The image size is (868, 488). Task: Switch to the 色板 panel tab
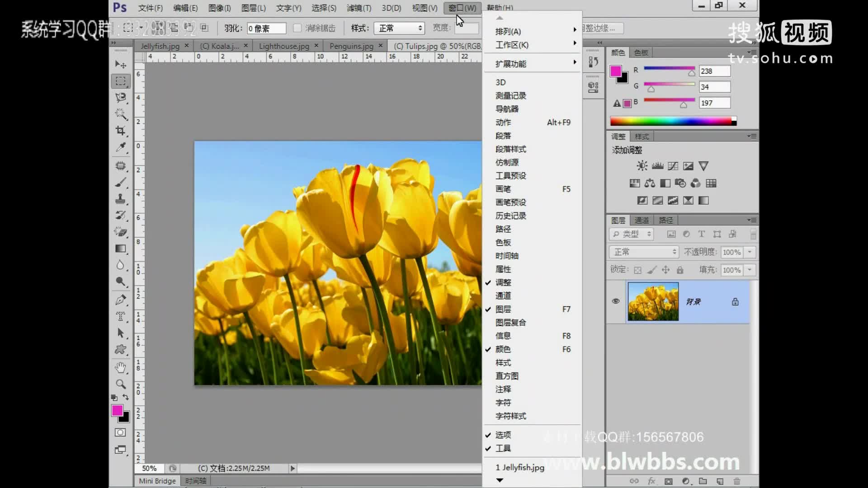pyautogui.click(x=641, y=52)
